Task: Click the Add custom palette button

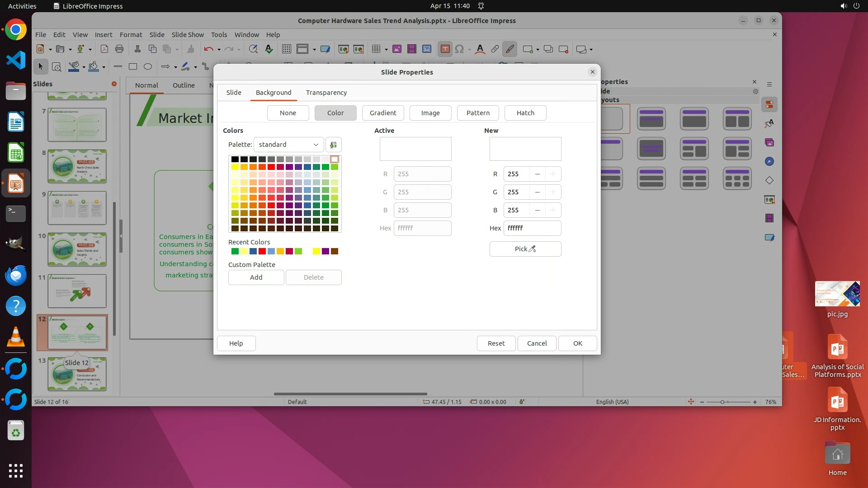Action: coord(256,277)
